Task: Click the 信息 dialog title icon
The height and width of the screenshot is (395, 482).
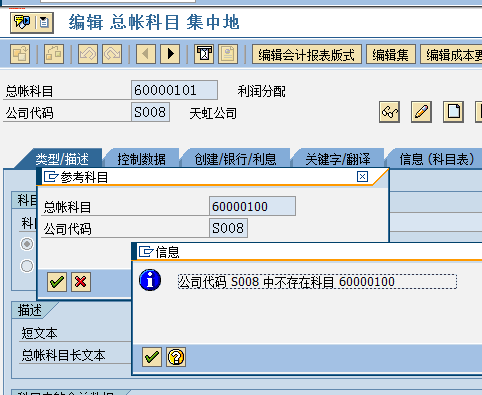Action: [146, 251]
